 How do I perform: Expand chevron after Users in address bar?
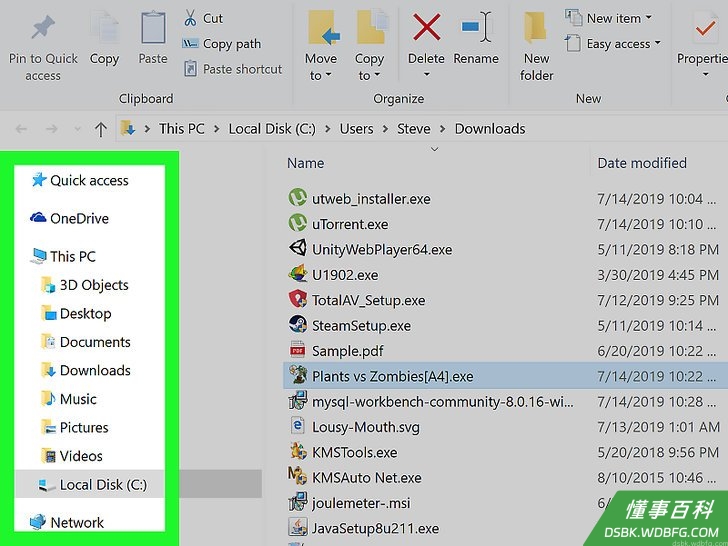click(x=385, y=129)
